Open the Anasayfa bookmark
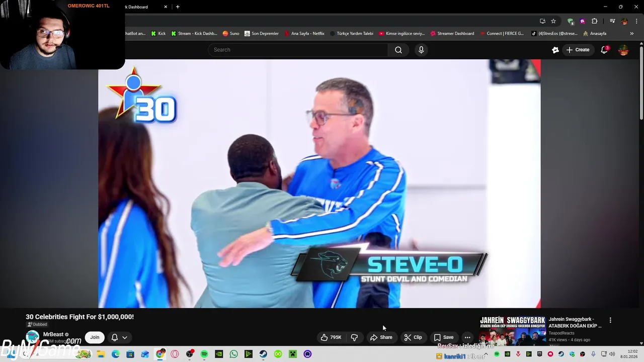The image size is (644, 362). [594, 34]
